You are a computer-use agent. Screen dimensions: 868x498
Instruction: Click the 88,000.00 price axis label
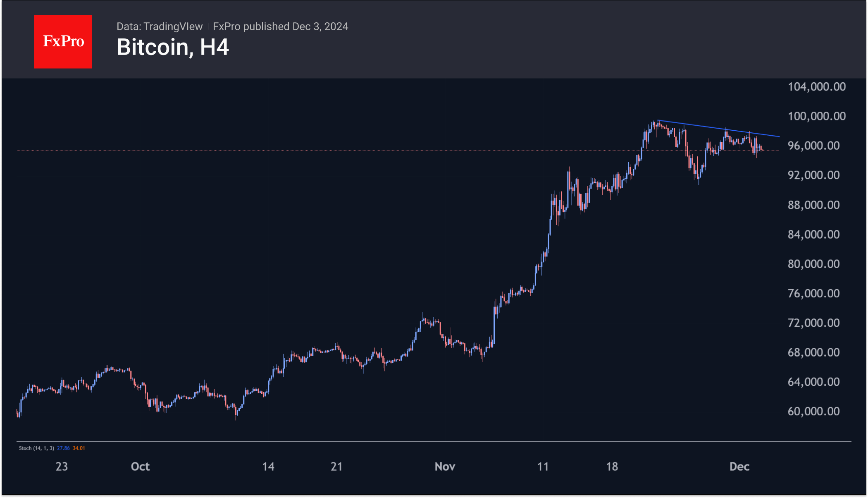pyautogui.click(x=813, y=205)
